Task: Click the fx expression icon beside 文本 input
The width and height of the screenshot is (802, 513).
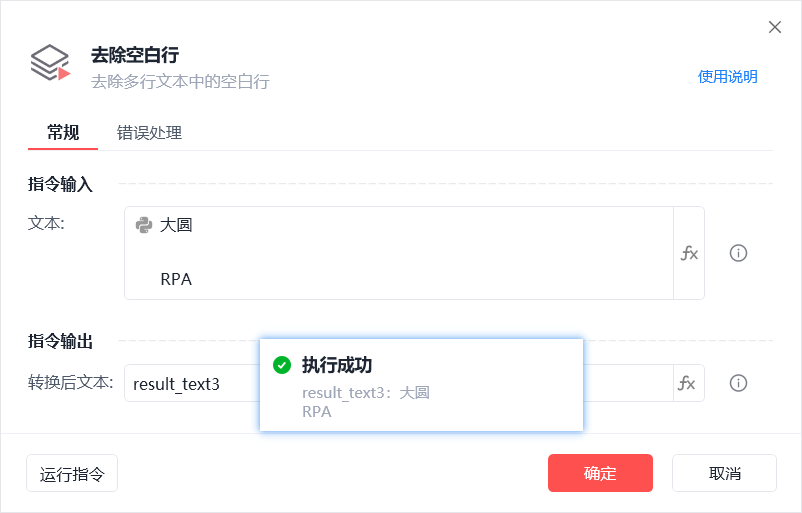Action: (689, 253)
